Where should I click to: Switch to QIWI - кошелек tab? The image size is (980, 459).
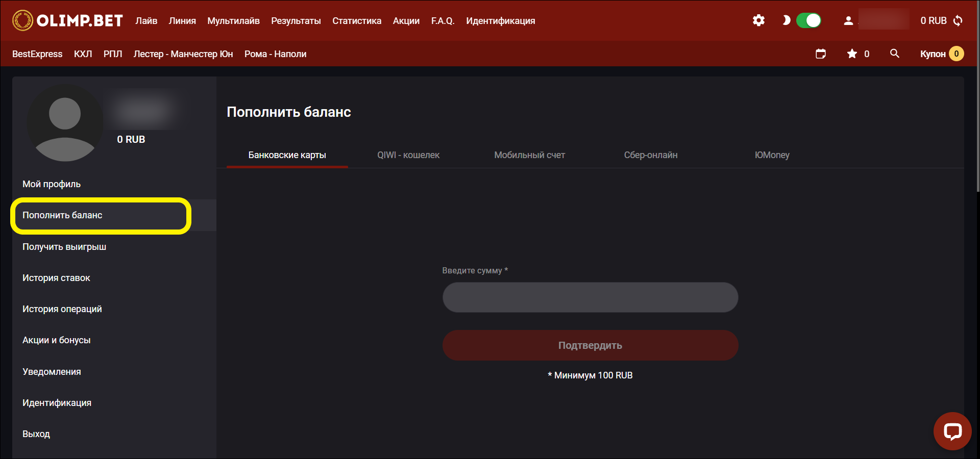[408, 155]
